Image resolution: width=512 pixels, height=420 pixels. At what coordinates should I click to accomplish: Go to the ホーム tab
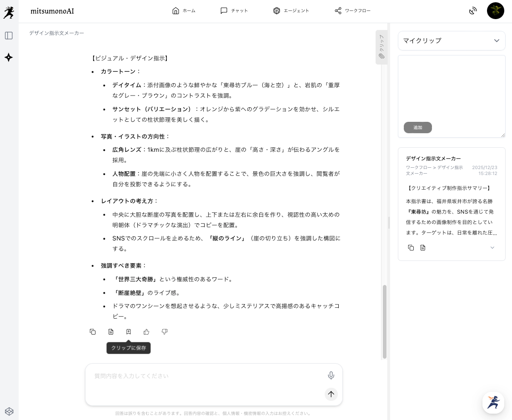(184, 10)
